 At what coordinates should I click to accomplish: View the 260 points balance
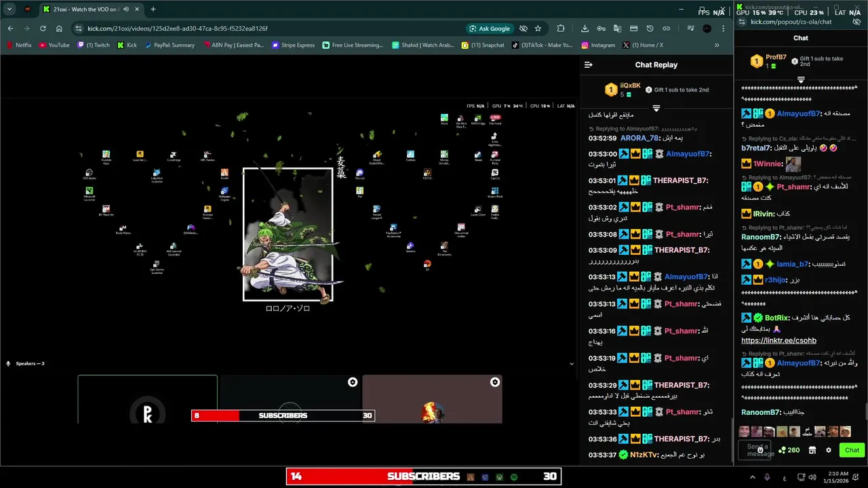point(789,450)
